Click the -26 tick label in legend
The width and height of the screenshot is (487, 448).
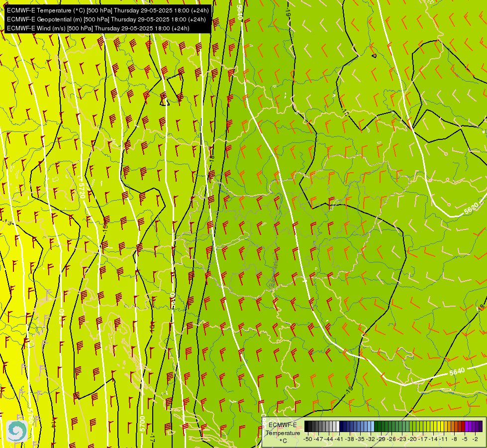coord(391,439)
